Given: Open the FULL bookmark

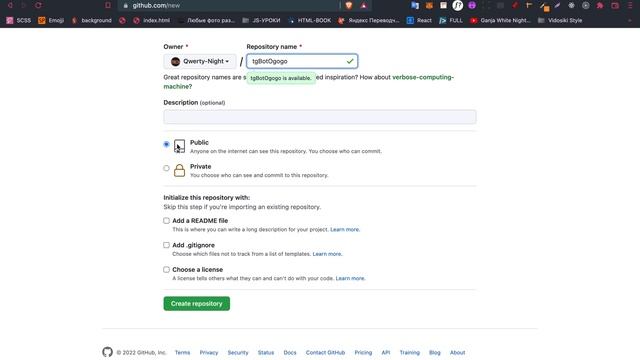Looking at the screenshot, I should click(451, 20).
